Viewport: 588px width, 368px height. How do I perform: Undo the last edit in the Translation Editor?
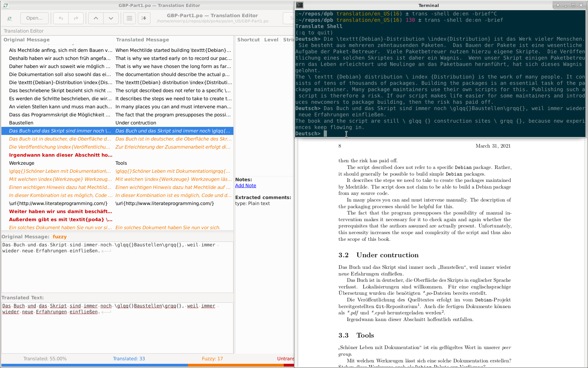61,18
